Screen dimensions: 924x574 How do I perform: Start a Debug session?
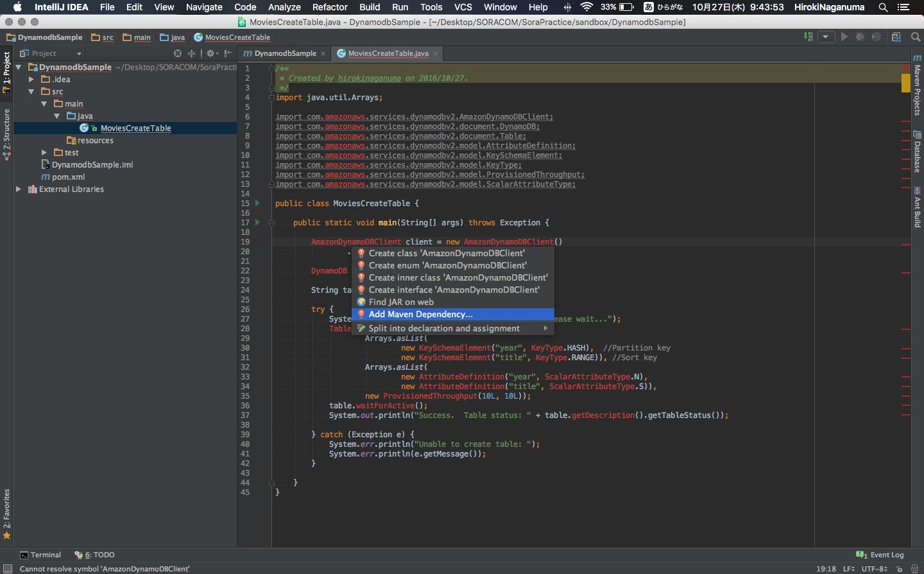tap(860, 37)
